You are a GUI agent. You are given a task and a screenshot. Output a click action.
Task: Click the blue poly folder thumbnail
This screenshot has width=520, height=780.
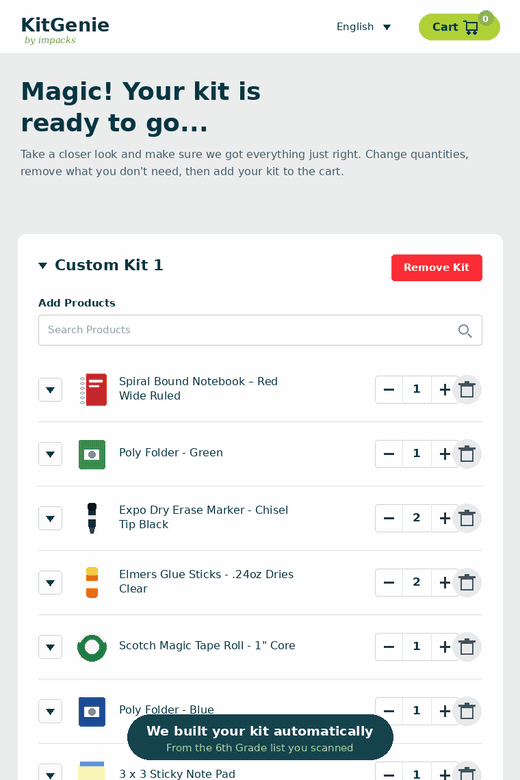coord(92,711)
